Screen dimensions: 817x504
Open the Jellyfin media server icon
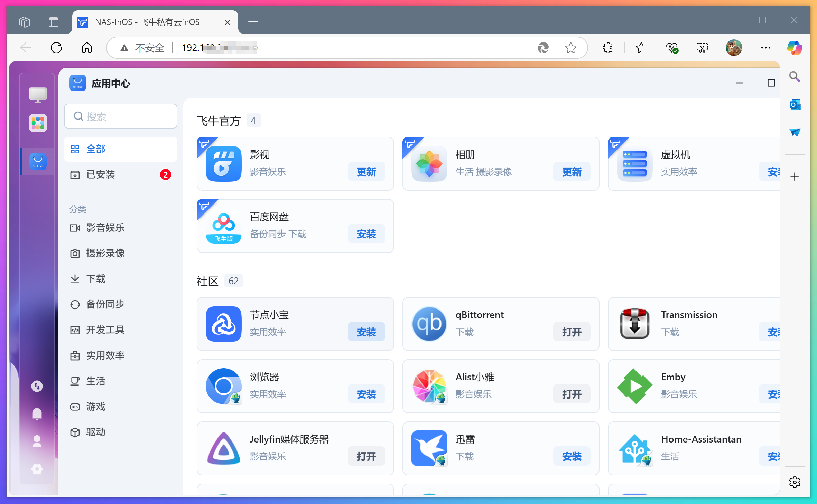[224, 448]
